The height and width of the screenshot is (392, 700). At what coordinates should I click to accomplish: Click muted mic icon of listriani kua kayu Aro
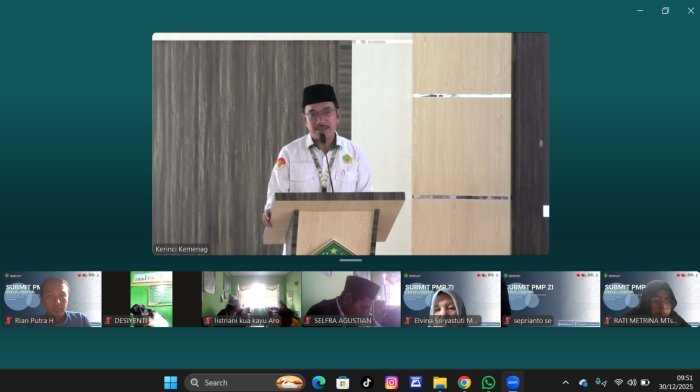tap(208, 321)
